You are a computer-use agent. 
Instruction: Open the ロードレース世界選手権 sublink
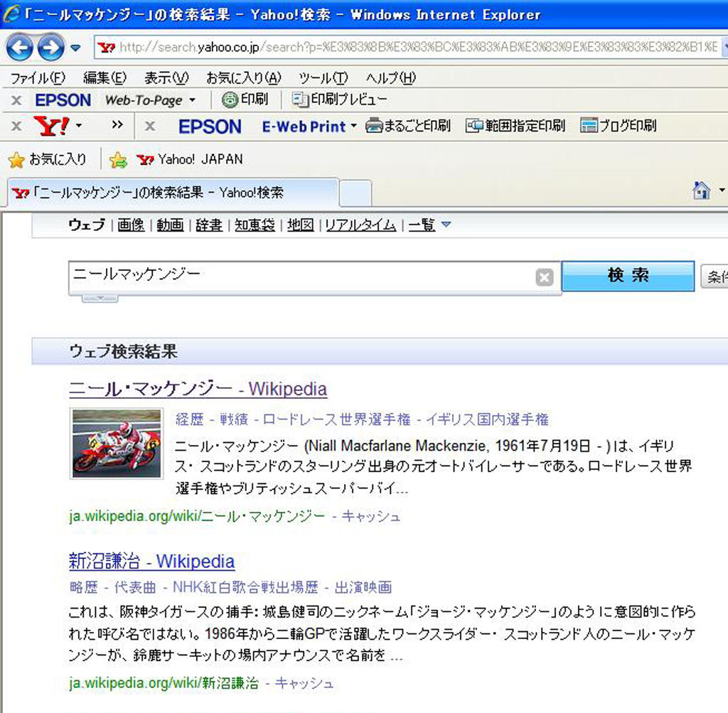[336, 419]
